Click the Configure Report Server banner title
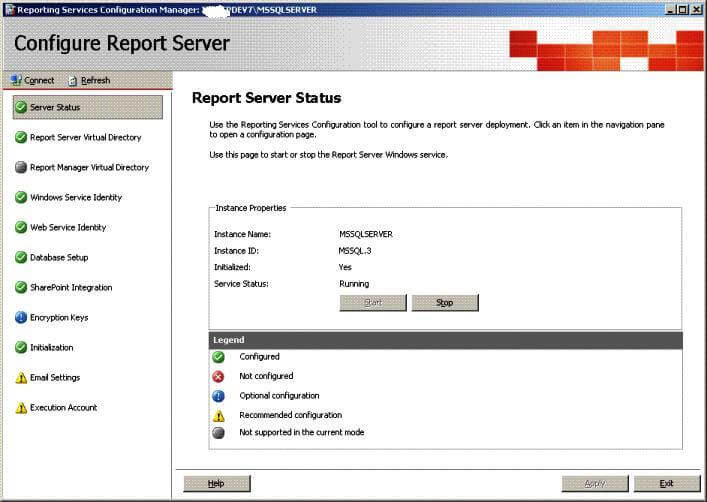The image size is (707, 502). pyautogui.click(x=122, y=44)
